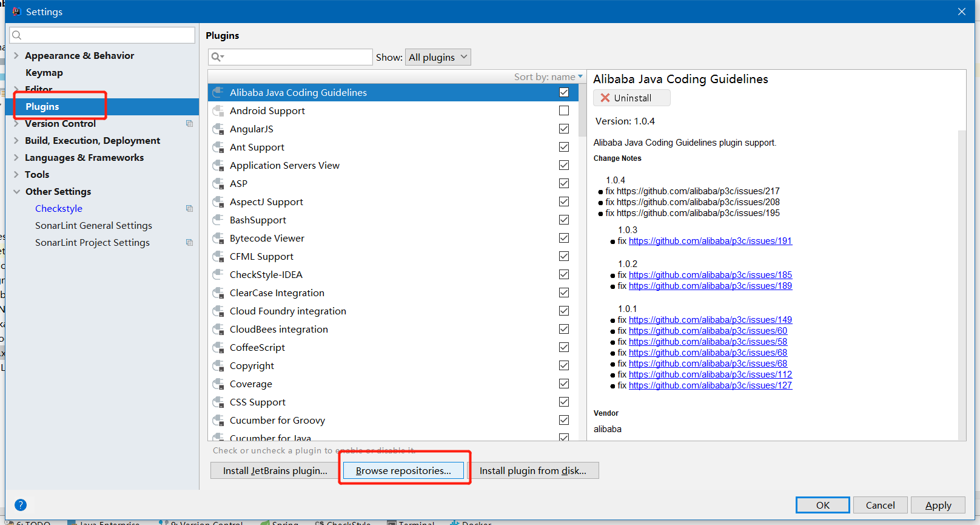Expand the Appearance & Behavior section

pos(16,55)
